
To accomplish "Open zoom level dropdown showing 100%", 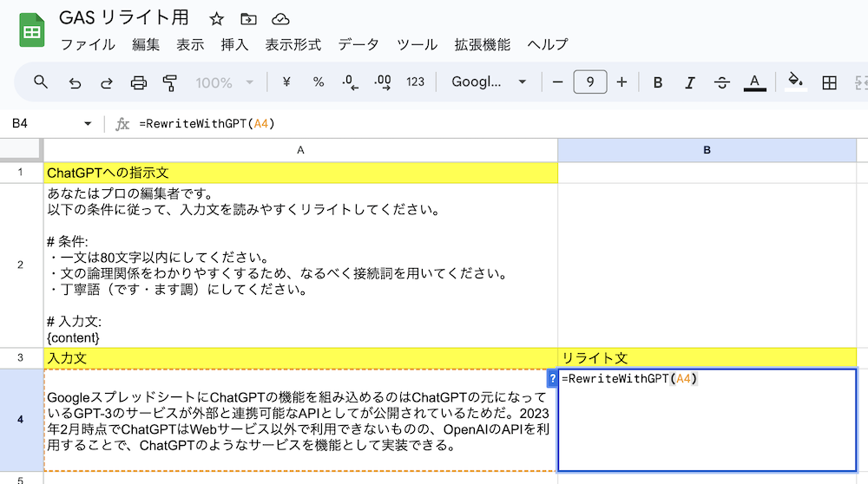I will click(224, 83).
